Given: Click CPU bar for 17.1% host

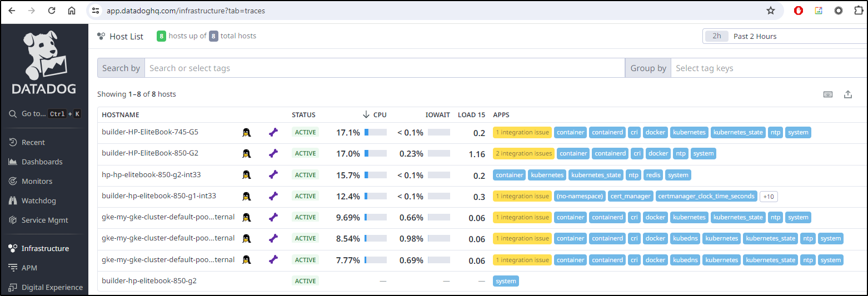Looking at the screenshot, I should coord(376,132).
